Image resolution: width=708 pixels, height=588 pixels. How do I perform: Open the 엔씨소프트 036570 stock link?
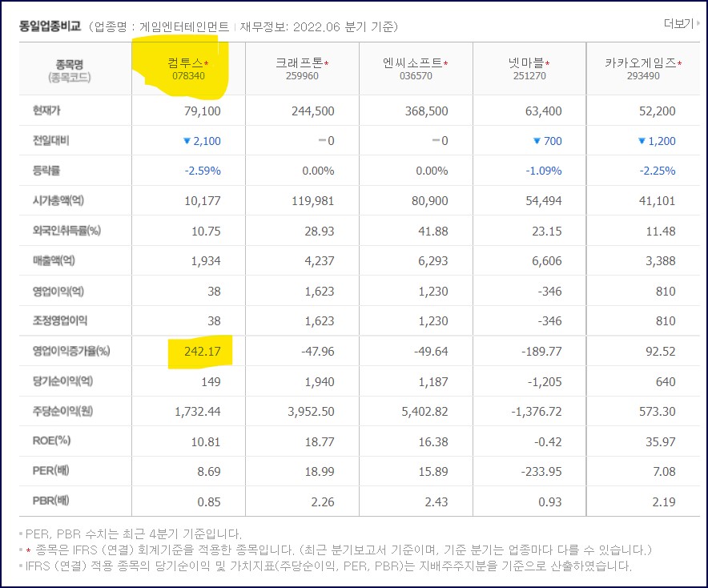(416, 69)
